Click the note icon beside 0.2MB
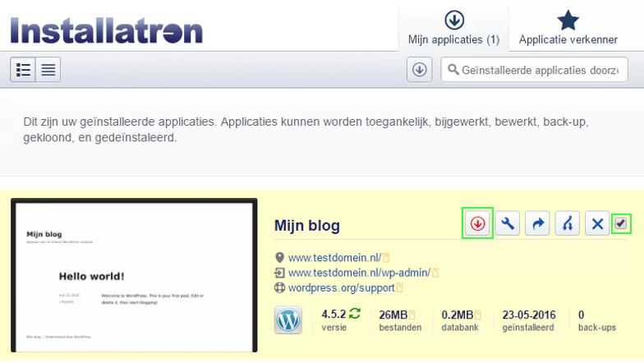The image size is (644, 363). click(478, 315)
